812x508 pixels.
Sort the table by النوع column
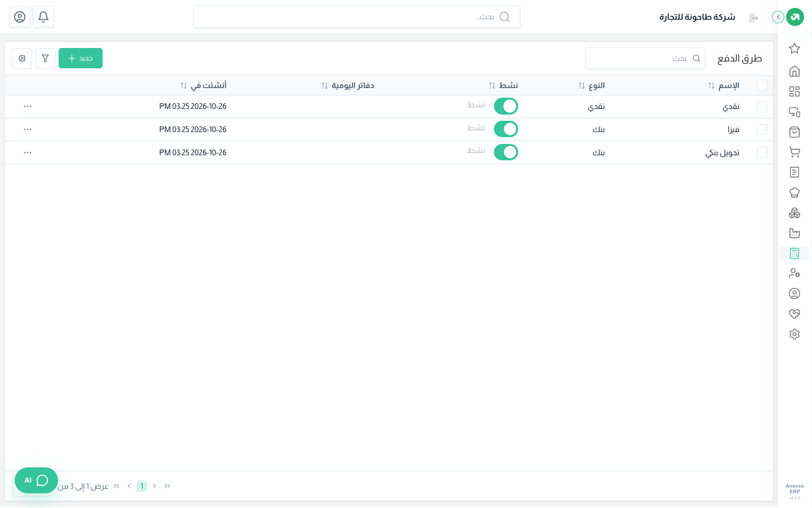[592, 85]
